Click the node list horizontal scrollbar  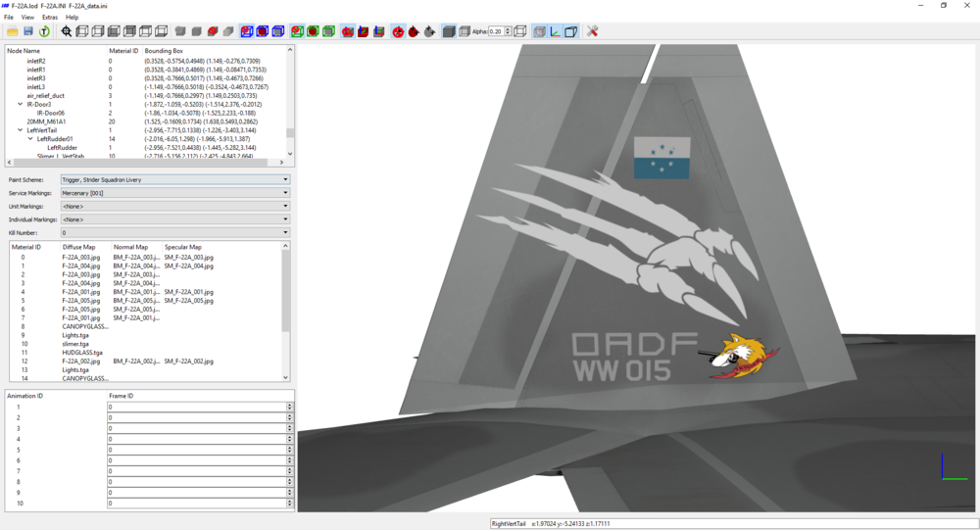tap(146, 162)
